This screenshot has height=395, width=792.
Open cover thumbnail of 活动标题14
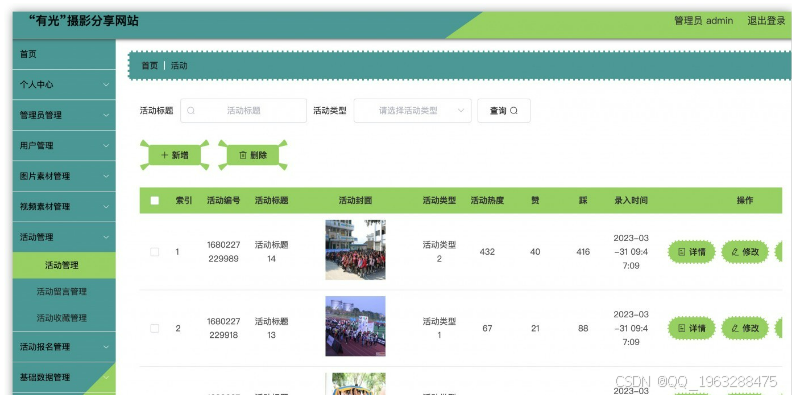pos(355,250)
